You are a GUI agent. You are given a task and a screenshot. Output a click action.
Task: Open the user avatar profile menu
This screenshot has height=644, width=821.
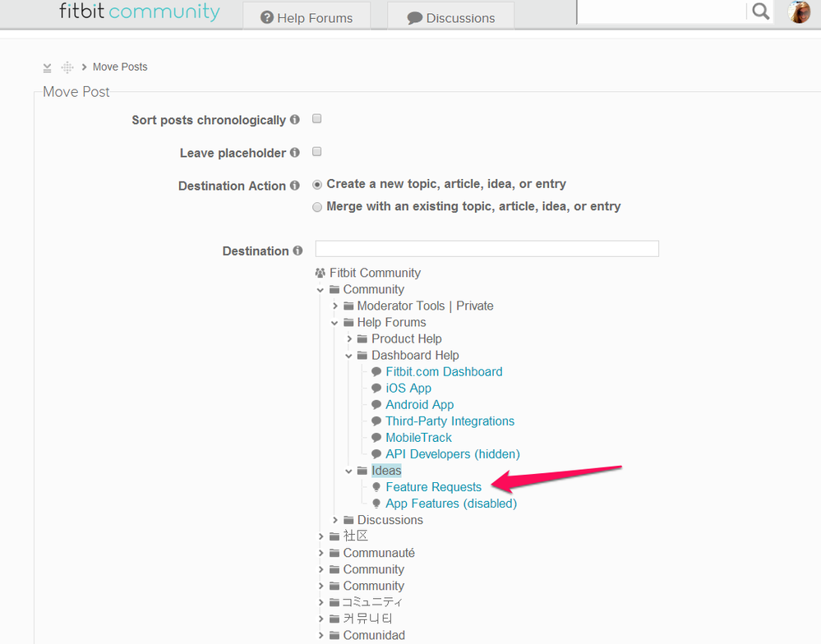(x=799, y=11)
